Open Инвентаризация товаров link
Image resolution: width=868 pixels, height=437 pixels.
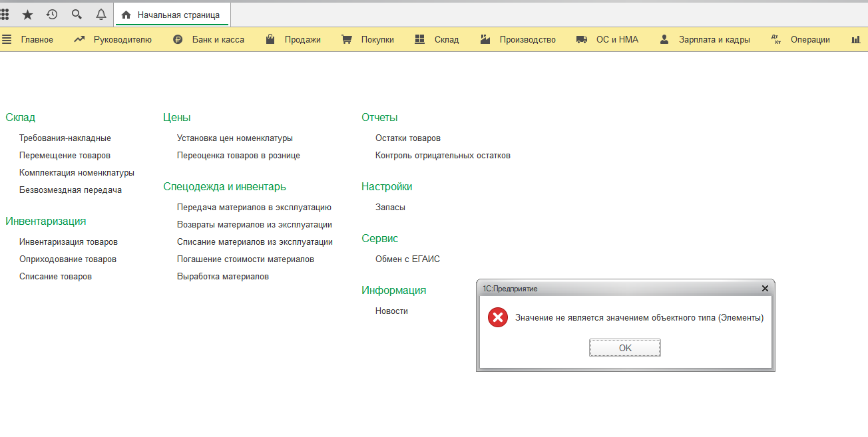(69, 242)
